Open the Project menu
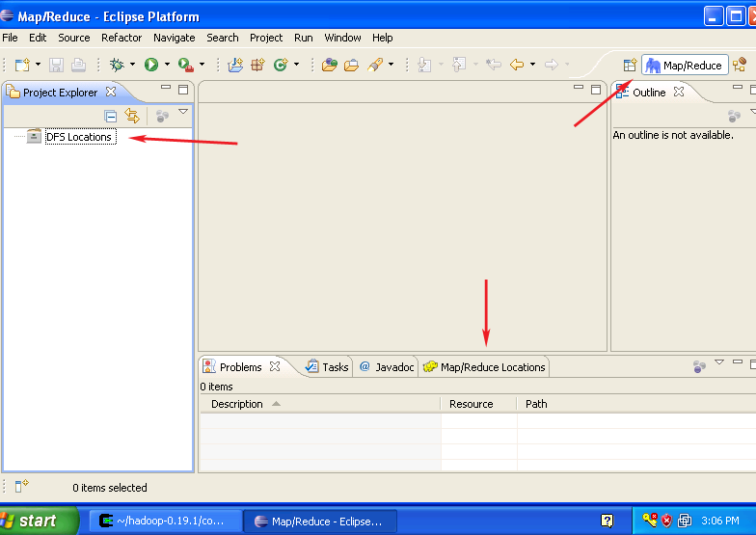 pos(266,38)
